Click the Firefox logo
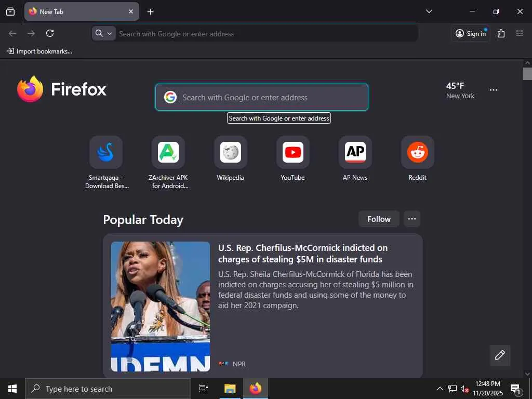Image resolution: width=532 pixels, height=399 pixels. pyautogui.click(x=62, y=89)
